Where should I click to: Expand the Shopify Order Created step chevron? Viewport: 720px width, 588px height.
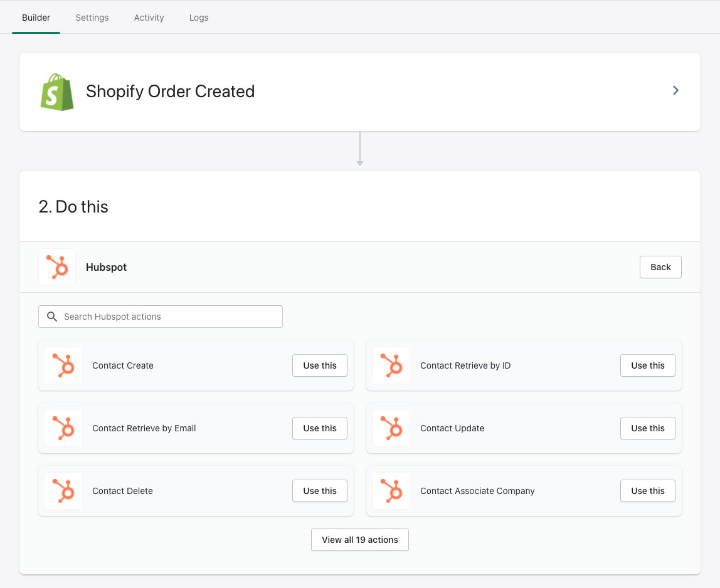[675, 90]
